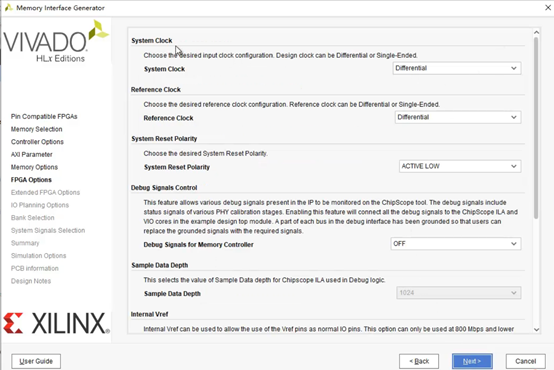Select Bank Selection step
This screenshot has height=370, width=554.
33,218
